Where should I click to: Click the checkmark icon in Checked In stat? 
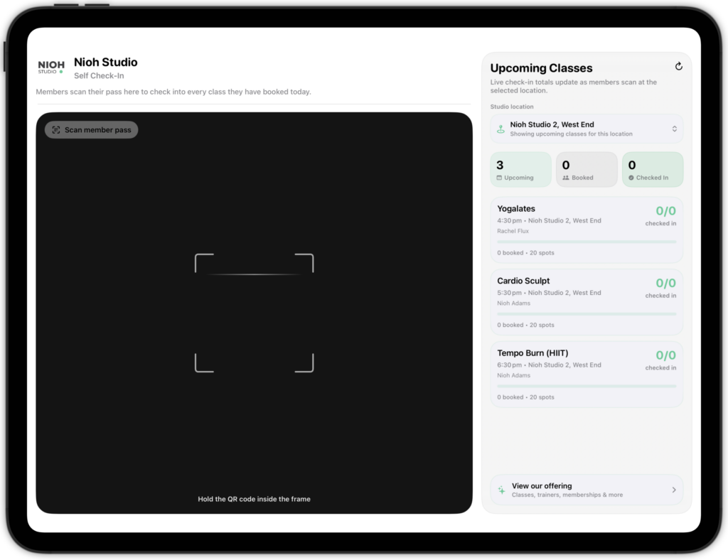point(631,178)
